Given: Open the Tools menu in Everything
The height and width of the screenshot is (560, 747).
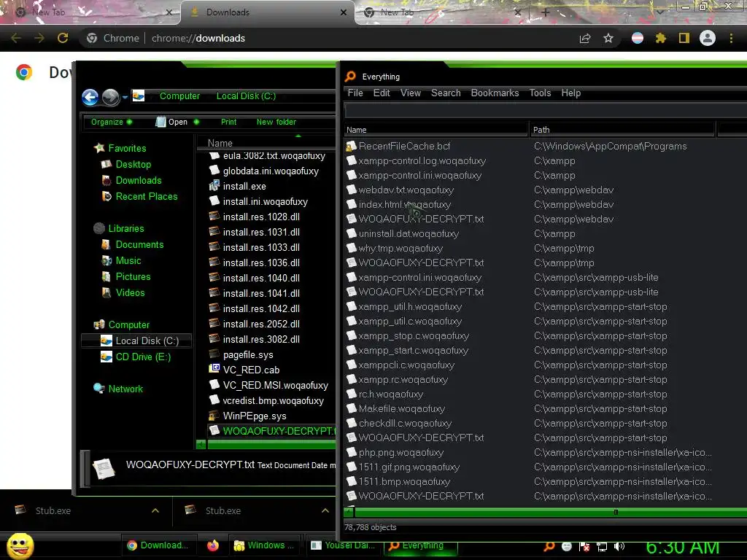Looking at the screenshot, I should coord(541,93).
